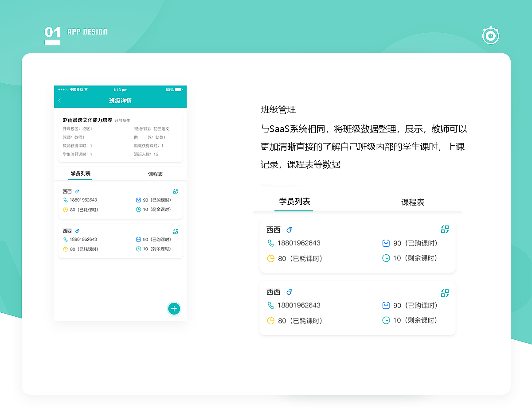Click QR scan icon on second enlarged student card
Image resolution: width=532 pixels, height=412 pixels.
pos(445,293)
